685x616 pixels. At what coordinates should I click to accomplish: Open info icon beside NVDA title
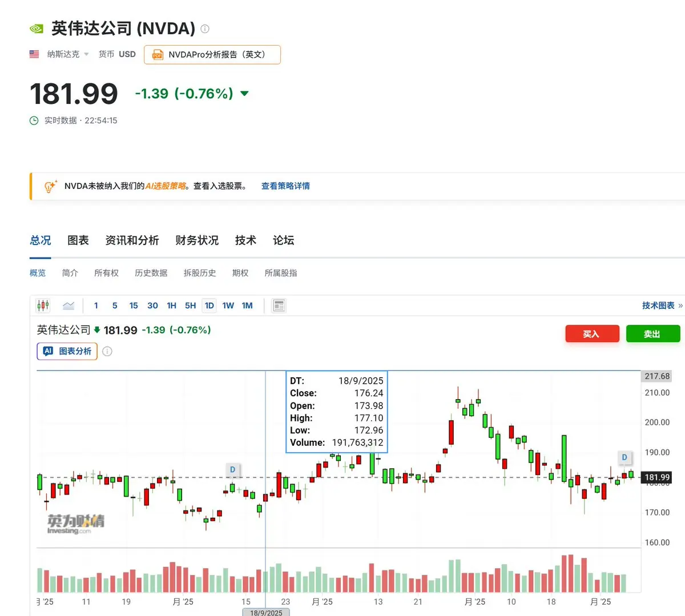pos(205,29)
